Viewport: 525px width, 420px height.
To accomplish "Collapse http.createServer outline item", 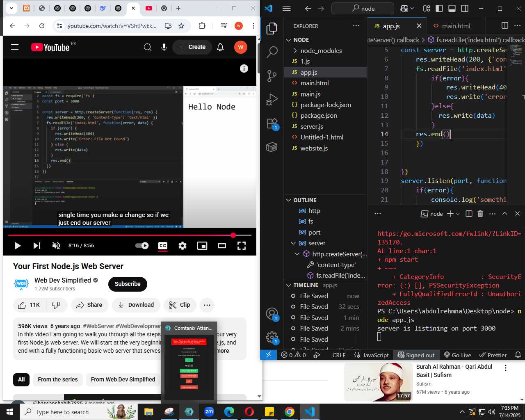I will 297,254.
